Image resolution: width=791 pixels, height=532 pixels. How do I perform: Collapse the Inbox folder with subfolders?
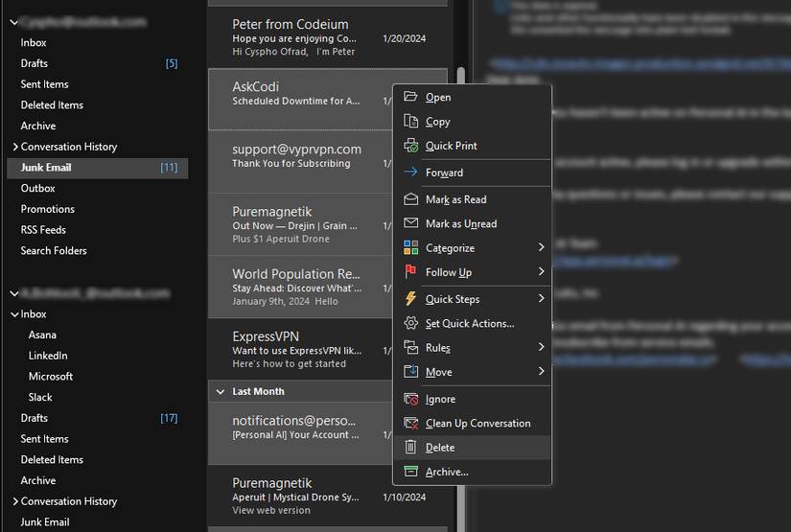coord(14,314)
